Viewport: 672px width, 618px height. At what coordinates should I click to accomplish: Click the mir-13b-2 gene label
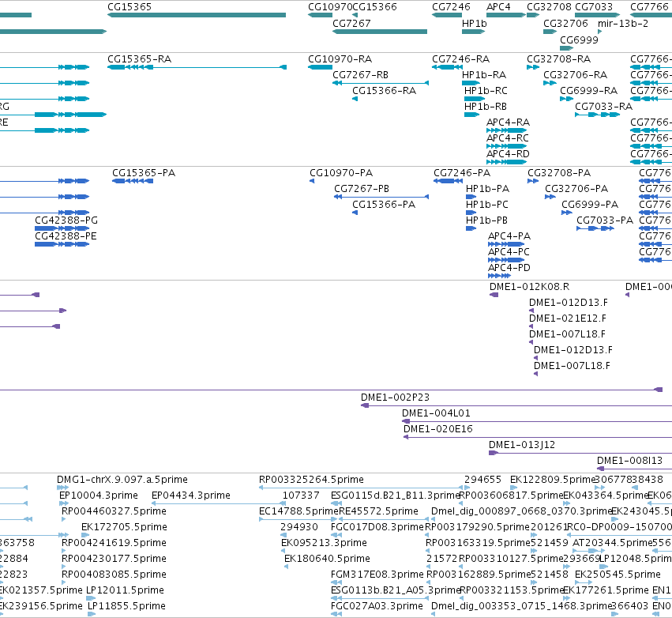[623, 24]
